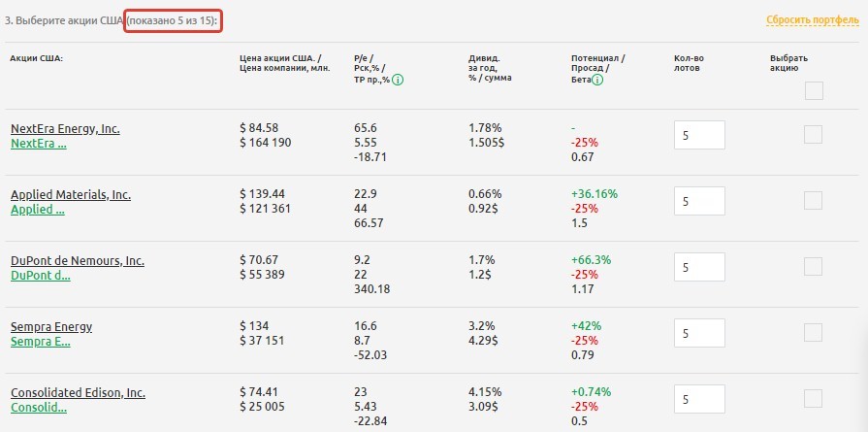Click info icon beside Beta column header
This screenshot has height=432, width=868.
coord(597,81)
